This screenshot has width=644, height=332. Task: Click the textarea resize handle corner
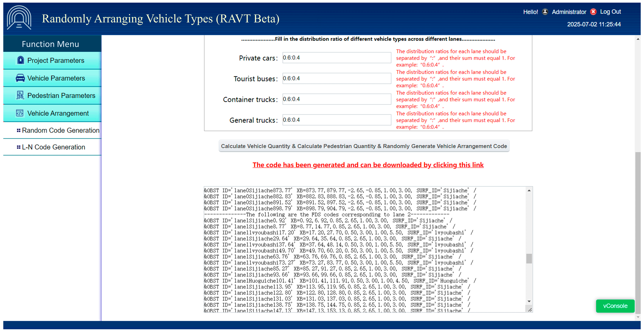(x=530, y=310)
